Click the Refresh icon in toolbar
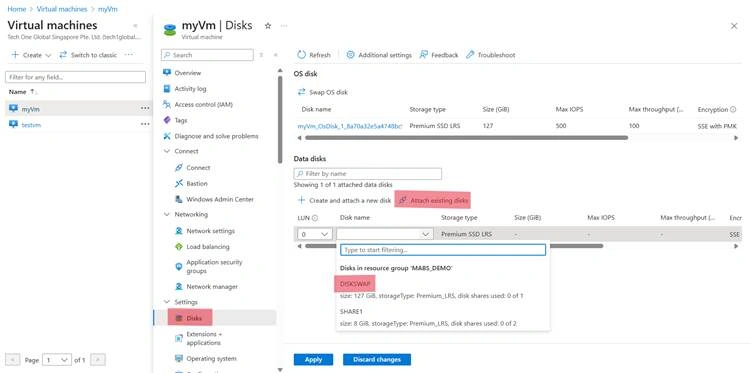Screen dimensions: 751x373 click(x=301, y=55)
